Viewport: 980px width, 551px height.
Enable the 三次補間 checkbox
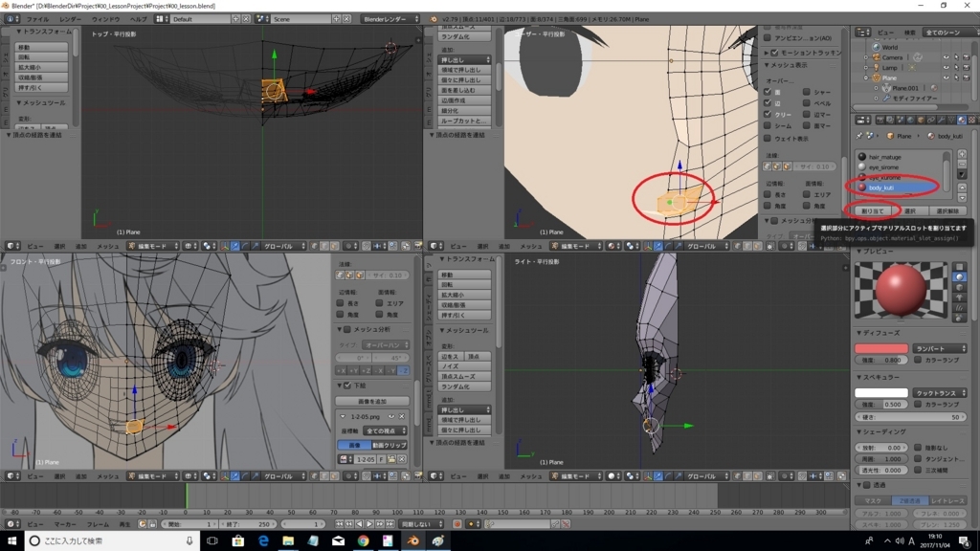tap(918, 470)
